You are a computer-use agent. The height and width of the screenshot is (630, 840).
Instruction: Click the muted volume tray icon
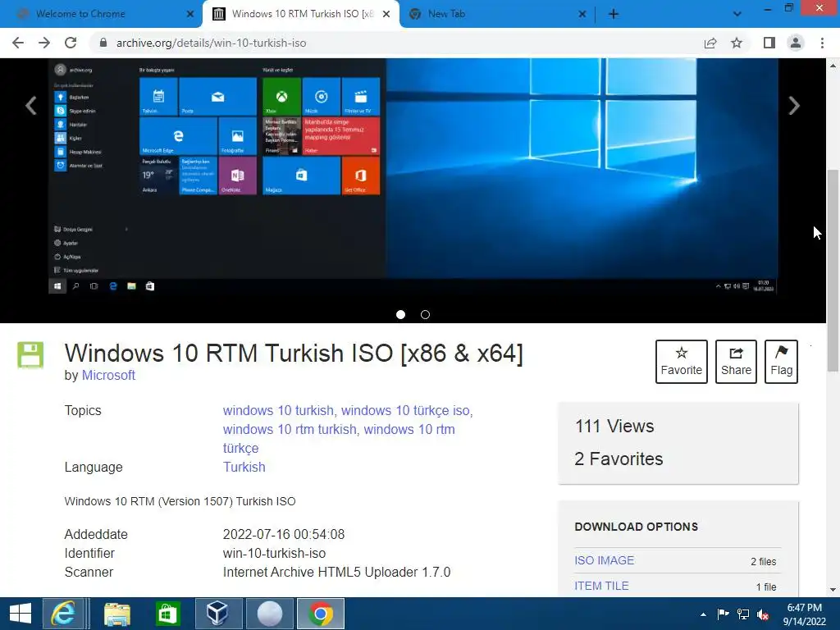tap(764, 614)
